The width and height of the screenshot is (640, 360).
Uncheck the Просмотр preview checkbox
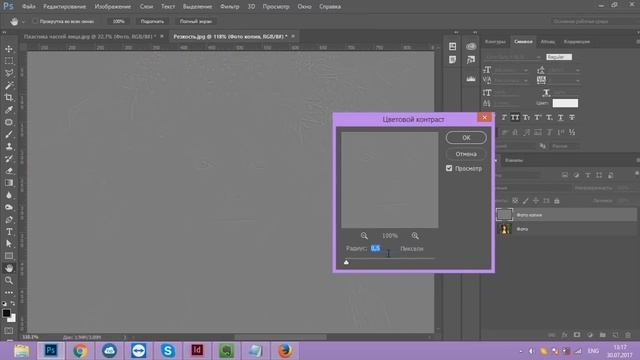(x=449, y=168)
